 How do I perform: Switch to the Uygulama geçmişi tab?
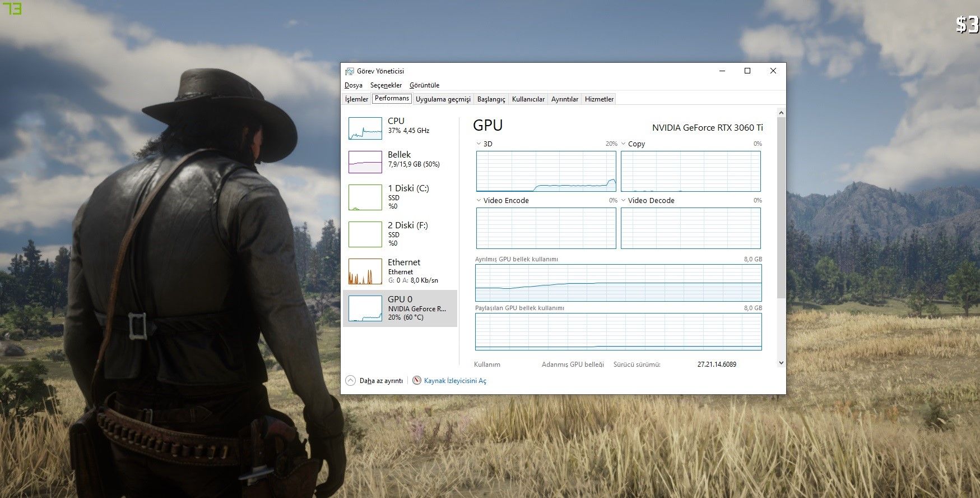443,99
